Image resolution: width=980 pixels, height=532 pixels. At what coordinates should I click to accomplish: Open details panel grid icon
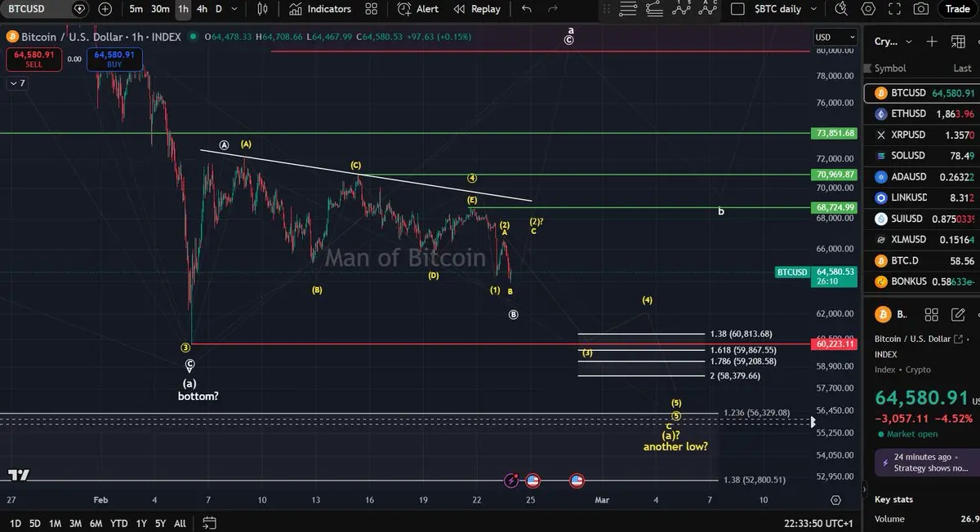[x=932, y=314]
